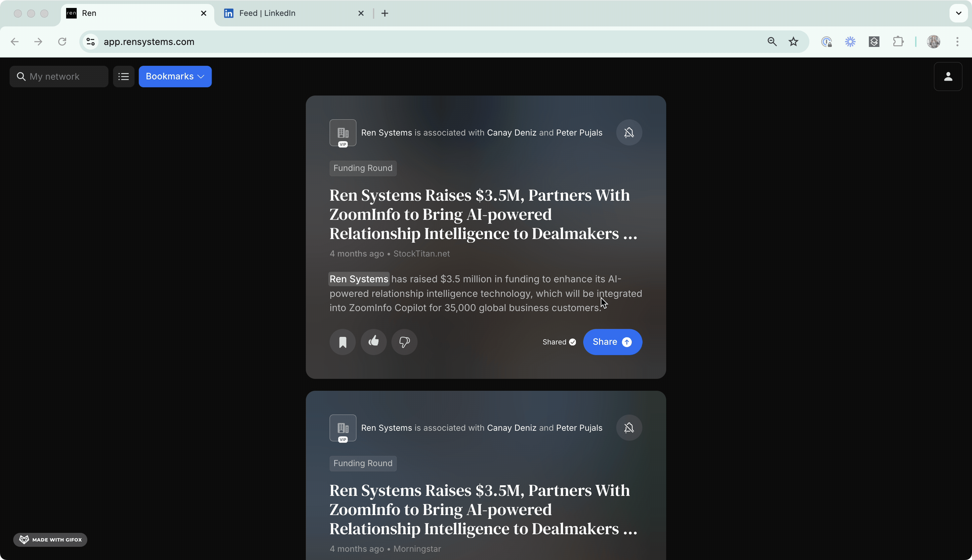Dislike the first article with thumbs down
This screenshot has height=560, width=972.
404,342
